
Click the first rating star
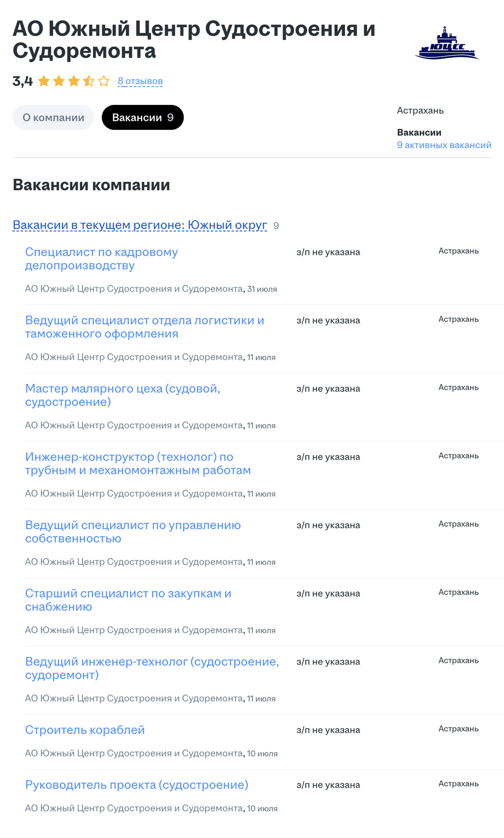tap(43, 81)
